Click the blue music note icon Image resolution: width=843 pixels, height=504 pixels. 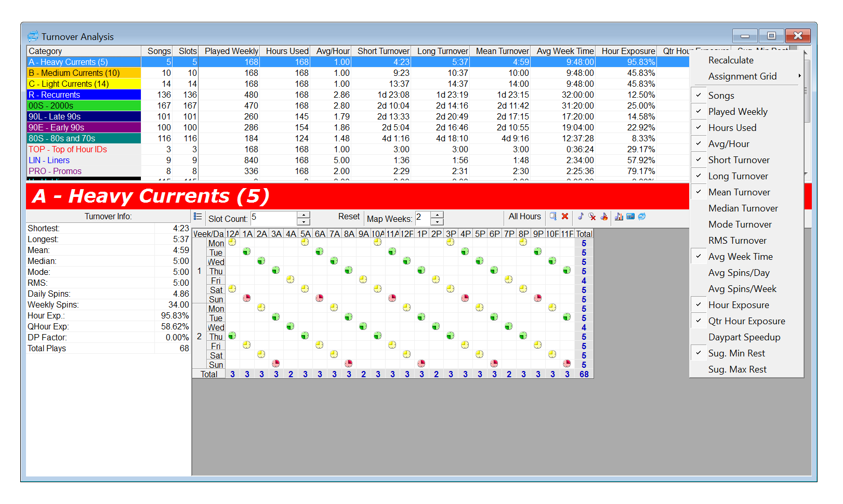click(581, 217)
